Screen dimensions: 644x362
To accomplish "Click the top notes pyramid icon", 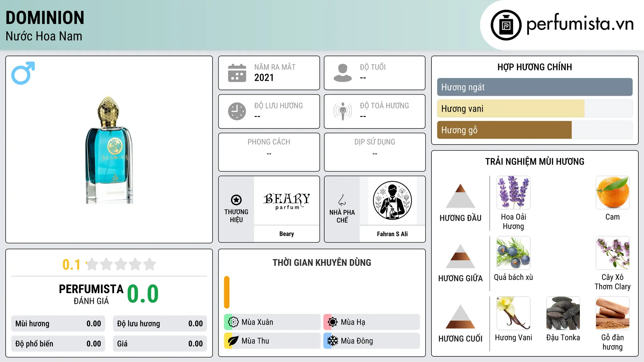I will click(460, 196).
